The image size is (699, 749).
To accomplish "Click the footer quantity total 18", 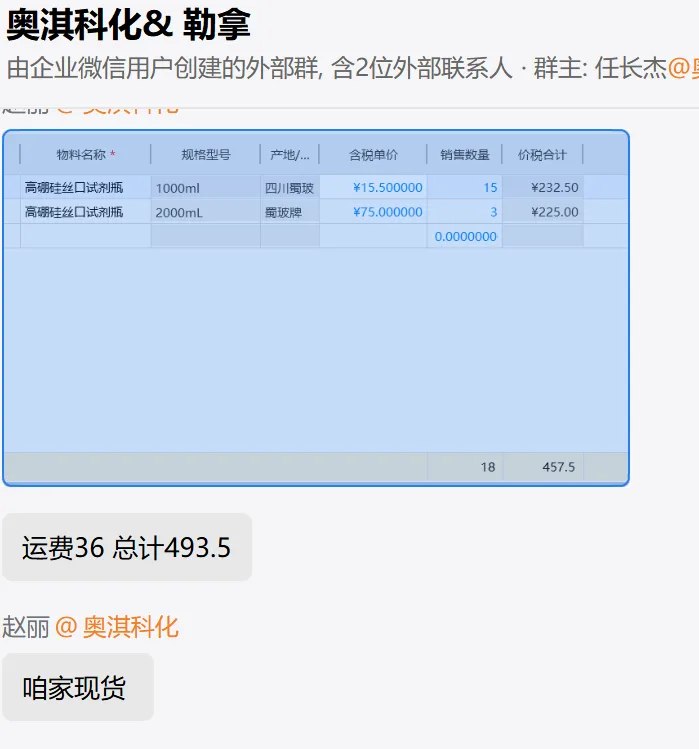I will click(464, 467).
